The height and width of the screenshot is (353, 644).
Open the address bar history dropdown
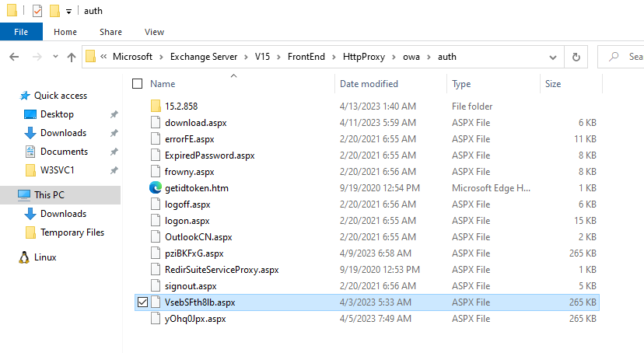553,57
